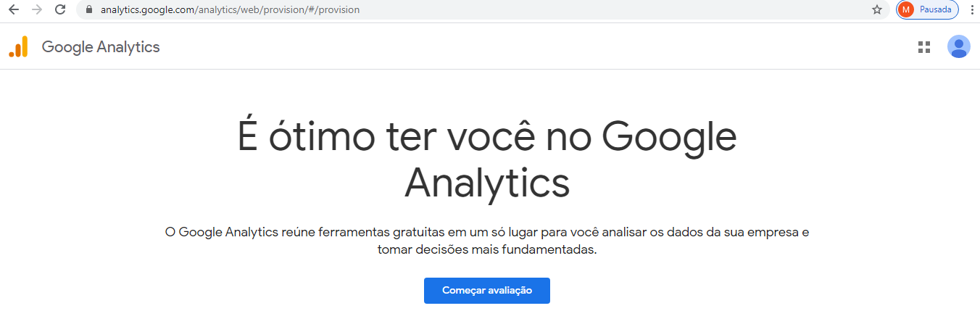Viewport: 980px width, 311px height.
Task: Click the Pausada sync status label
Action: (x=935, y=10)
